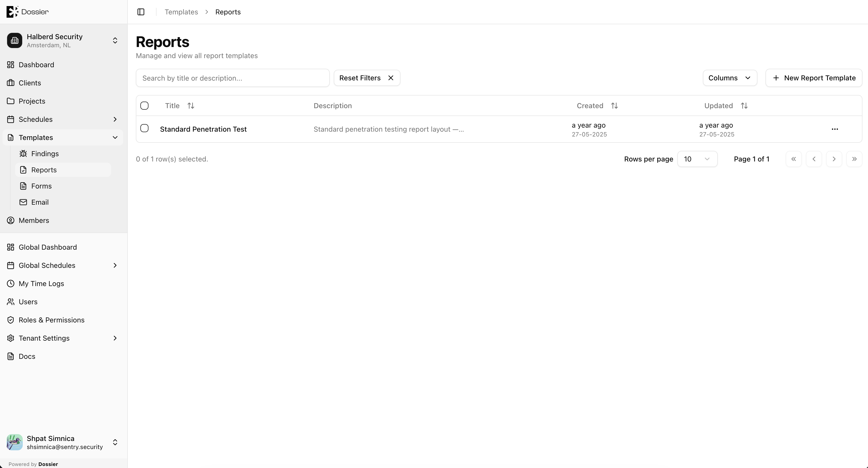Click the Findings bug icon

[x=23, y=154]
